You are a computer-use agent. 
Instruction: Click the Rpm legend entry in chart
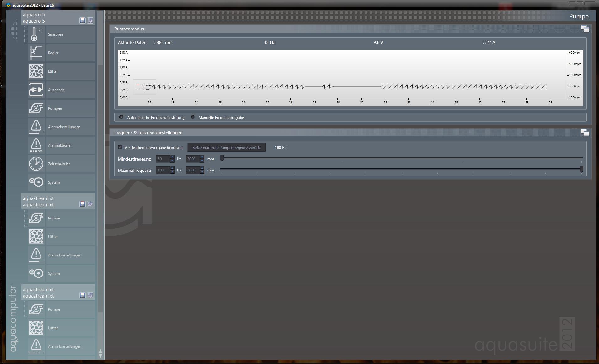(143, 89)
